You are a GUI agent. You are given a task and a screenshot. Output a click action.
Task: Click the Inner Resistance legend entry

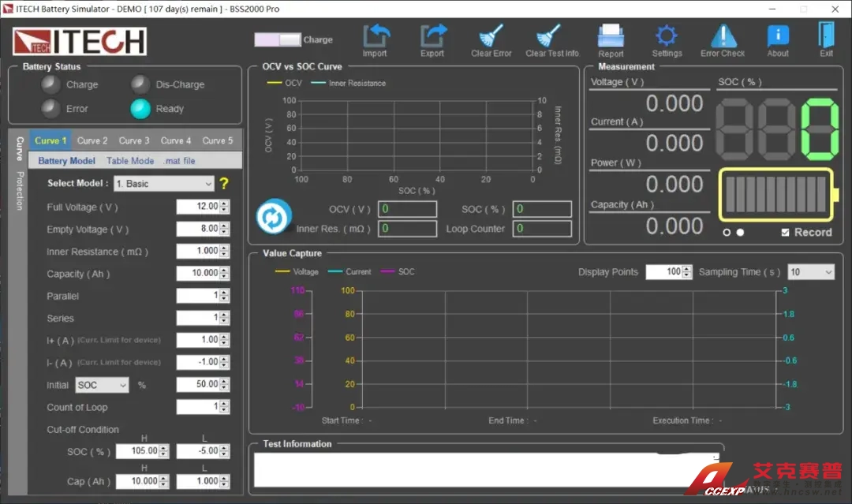point(349,83)
